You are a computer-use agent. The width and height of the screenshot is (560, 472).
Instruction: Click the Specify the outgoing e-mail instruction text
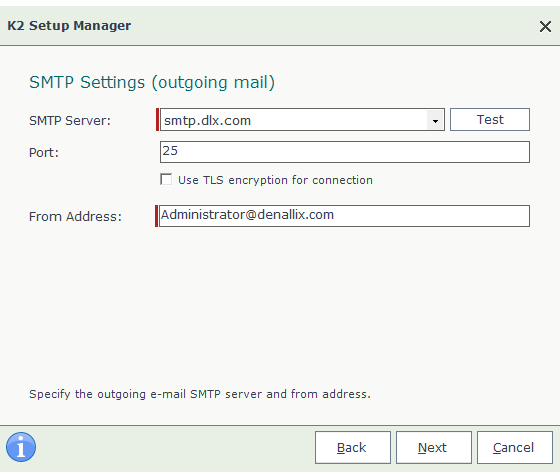point(200,394)
